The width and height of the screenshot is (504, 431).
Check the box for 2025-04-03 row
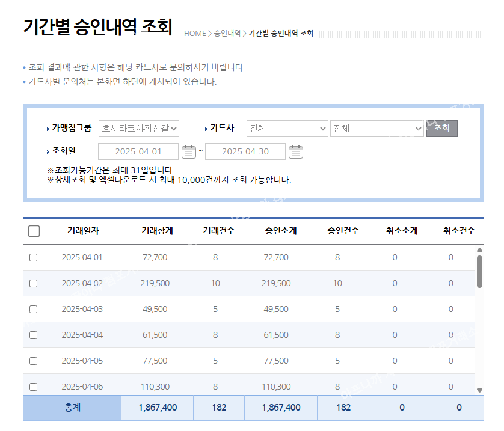coord(34,309)
